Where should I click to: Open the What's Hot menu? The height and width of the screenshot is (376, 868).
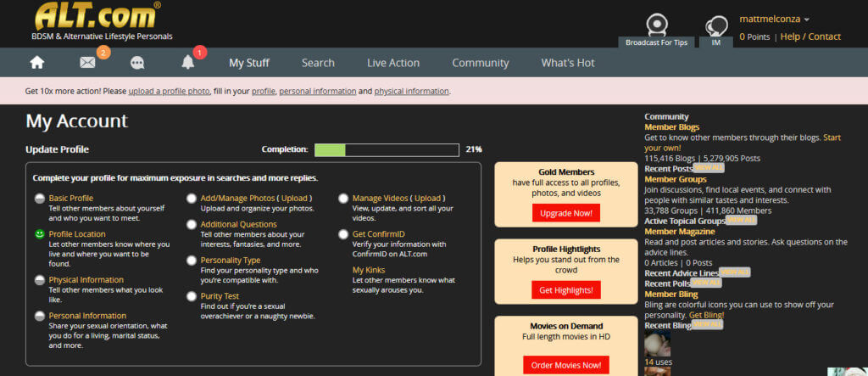click(x=568, y=63)
